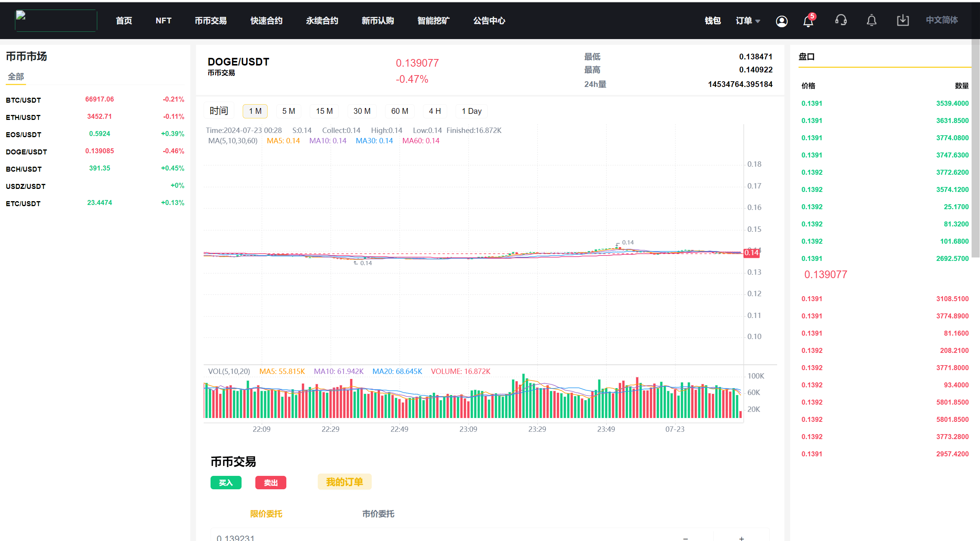
Task: Open notifications bell with red badge
Action: 808,21
